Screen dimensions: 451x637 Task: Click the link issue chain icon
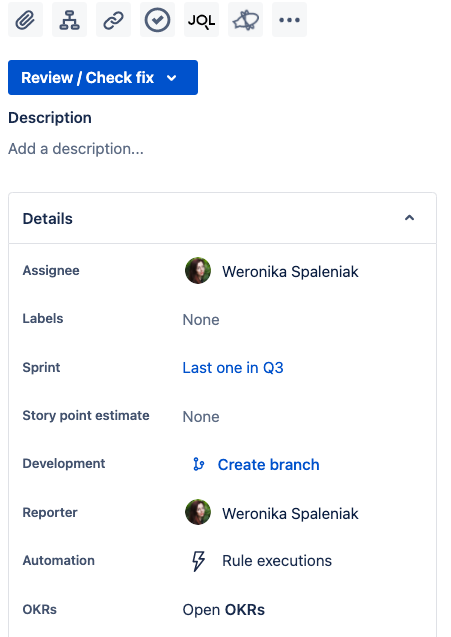[x=113, y=20]
